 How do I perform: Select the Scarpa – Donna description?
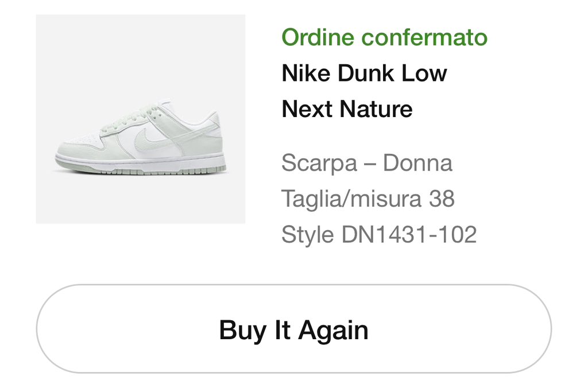367,163
